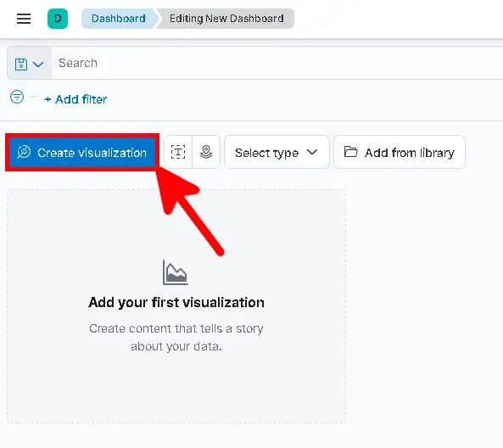
Task: Open the hamburger navigation menu
Action: click(x=24, y=19)
